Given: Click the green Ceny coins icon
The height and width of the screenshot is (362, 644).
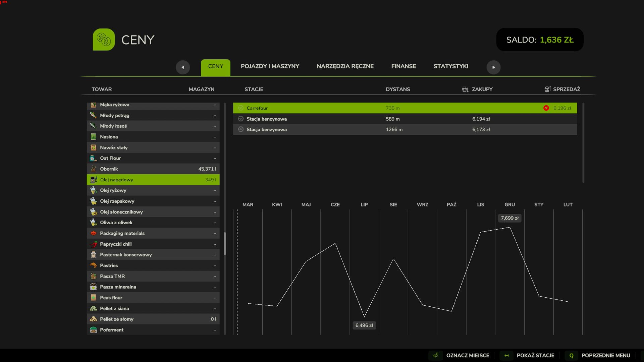Looking at the screenshot, I should click(104, 40).
